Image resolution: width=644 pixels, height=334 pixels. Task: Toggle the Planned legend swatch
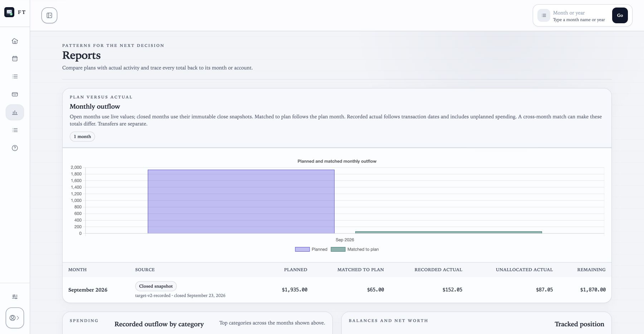point(302,250)
